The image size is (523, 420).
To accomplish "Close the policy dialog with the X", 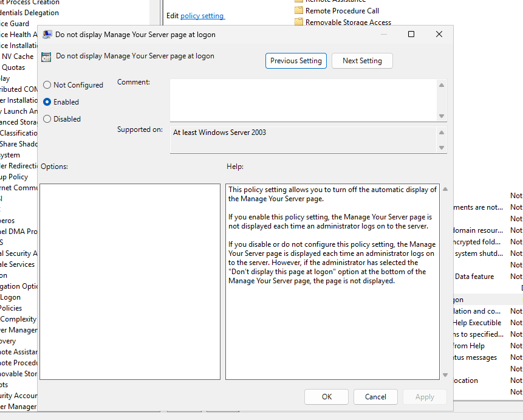I will (x=439, y=35).
